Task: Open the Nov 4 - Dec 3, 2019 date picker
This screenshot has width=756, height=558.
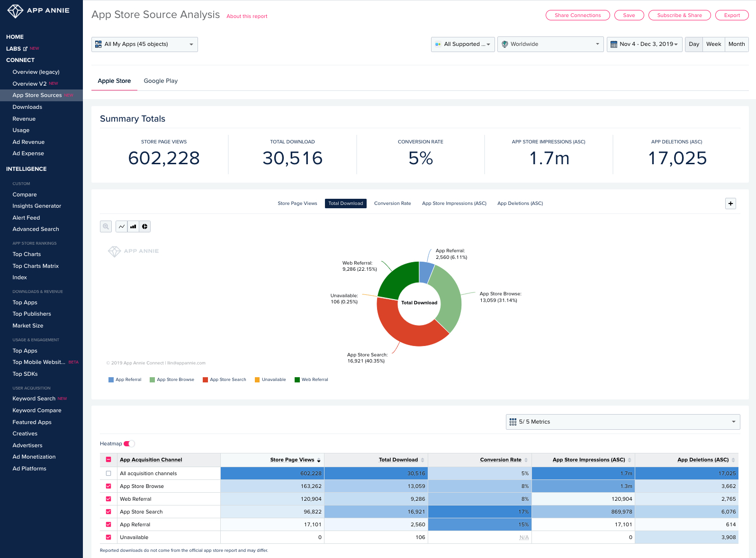Action: [645, 44]
